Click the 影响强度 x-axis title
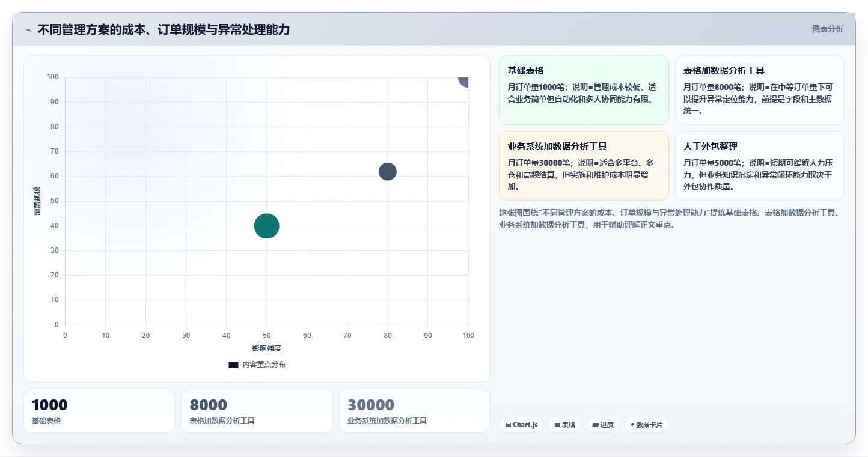868x457 pixels. click(x=267, y=348)
